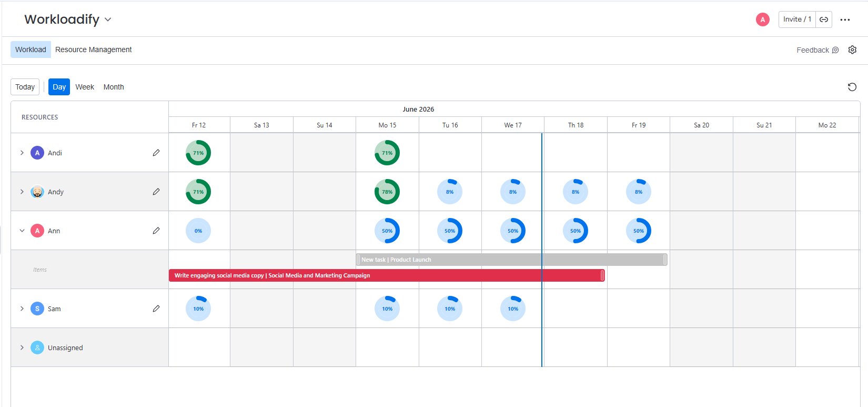Switch to the Workload tab

coord(31,49)
